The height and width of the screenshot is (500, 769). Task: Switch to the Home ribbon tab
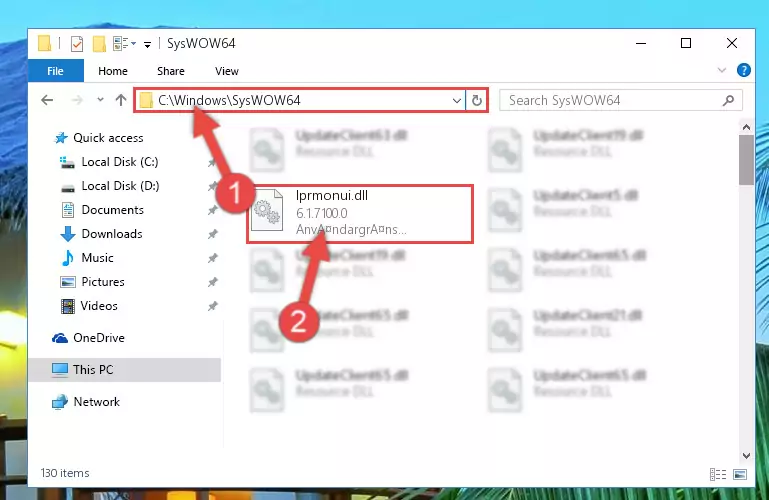pyautogui.click(x=113, y=71)
